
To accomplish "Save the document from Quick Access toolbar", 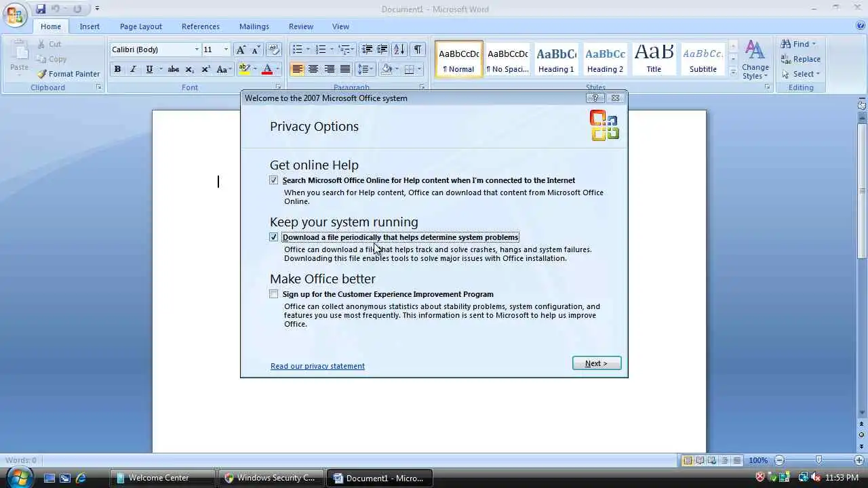I will click(x=41, y=9).
